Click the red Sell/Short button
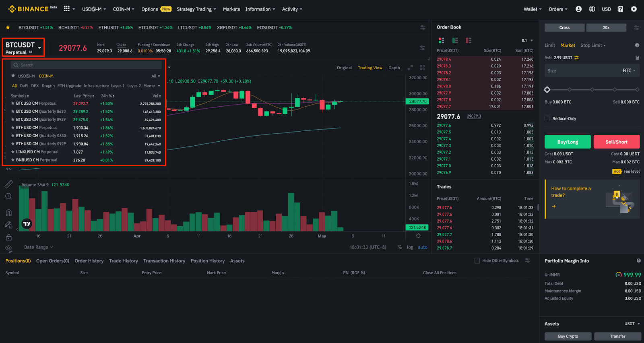The width and height of the screenshot is (644, 343). click(617, 142)
